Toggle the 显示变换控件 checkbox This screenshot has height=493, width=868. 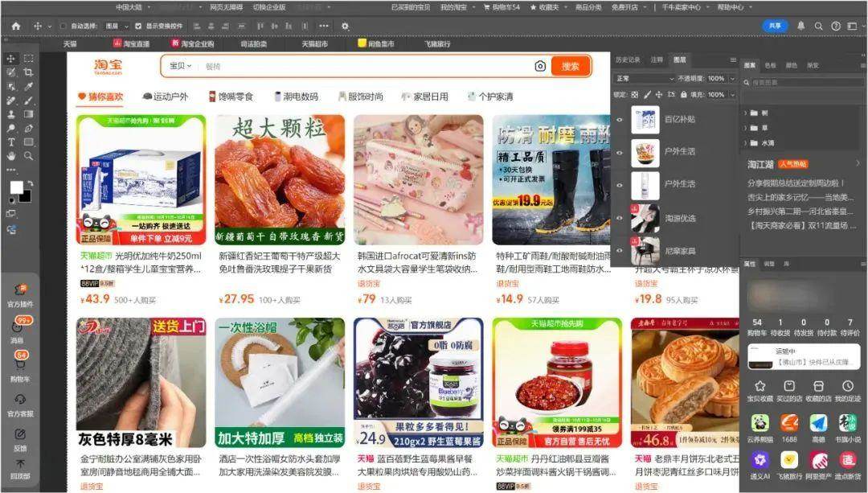(x=138, y=26)
